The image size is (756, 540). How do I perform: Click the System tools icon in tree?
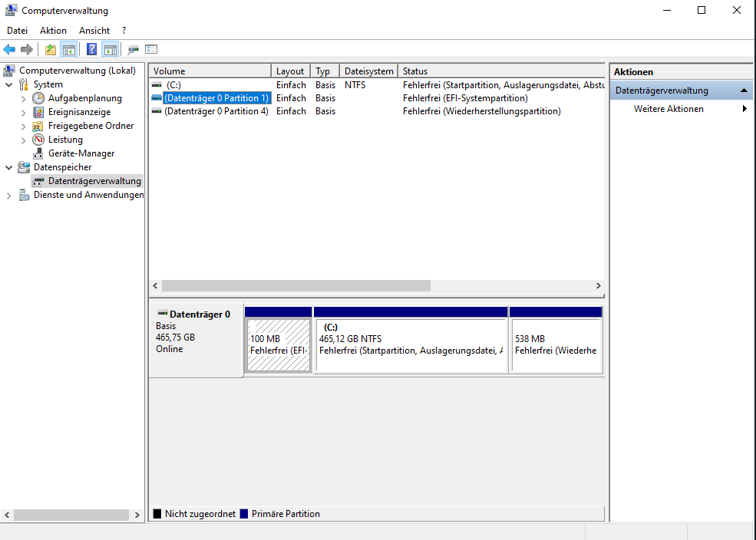[24, 84]
